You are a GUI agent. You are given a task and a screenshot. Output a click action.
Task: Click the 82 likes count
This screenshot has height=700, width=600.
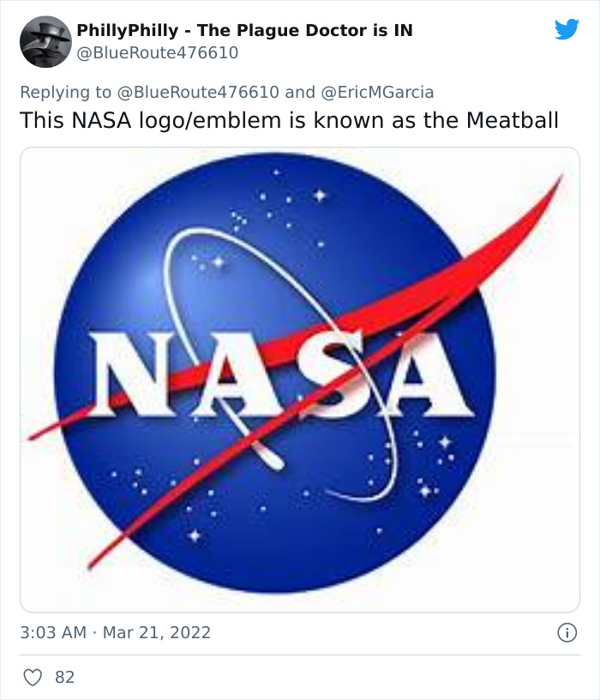[64, 677]
